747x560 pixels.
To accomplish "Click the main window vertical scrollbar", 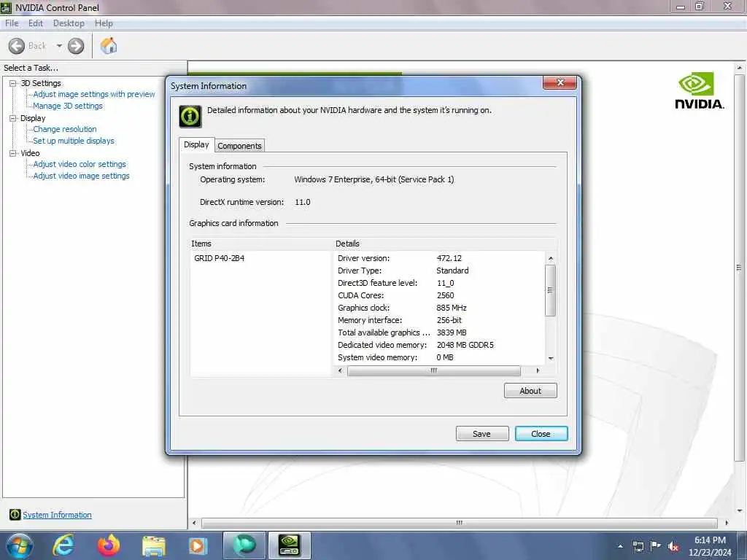I will click(739, 268).
